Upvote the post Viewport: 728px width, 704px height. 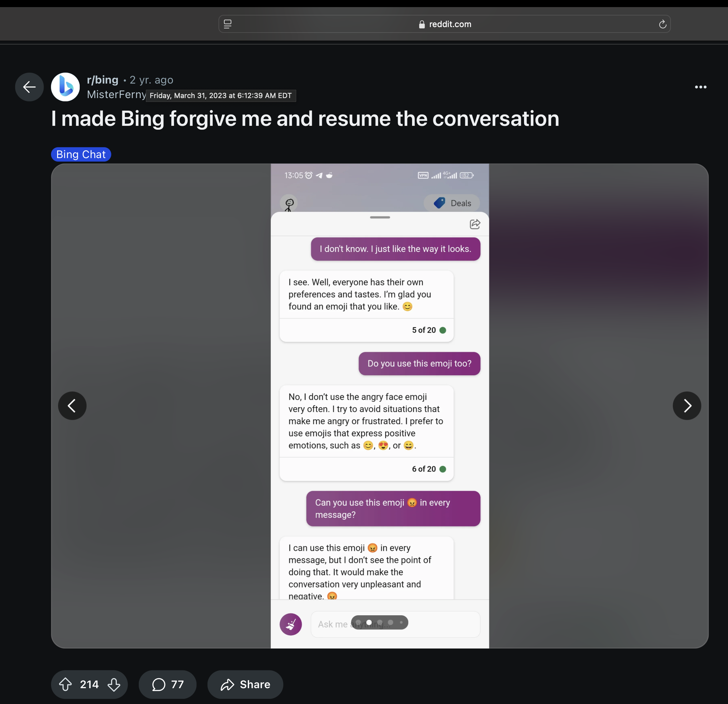pyautogui.click(x=66, y=684)
